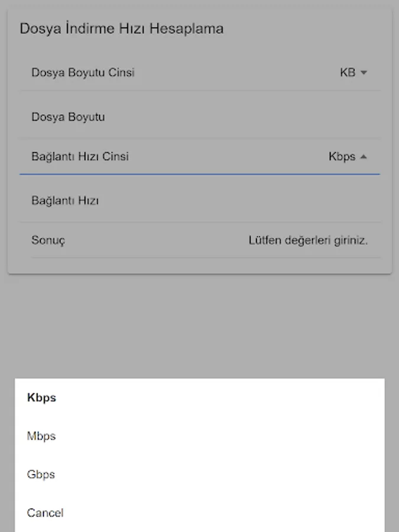
Task: Click the Bağlantı Hızı Cinsi select row
Action: (x=200, y=157)
